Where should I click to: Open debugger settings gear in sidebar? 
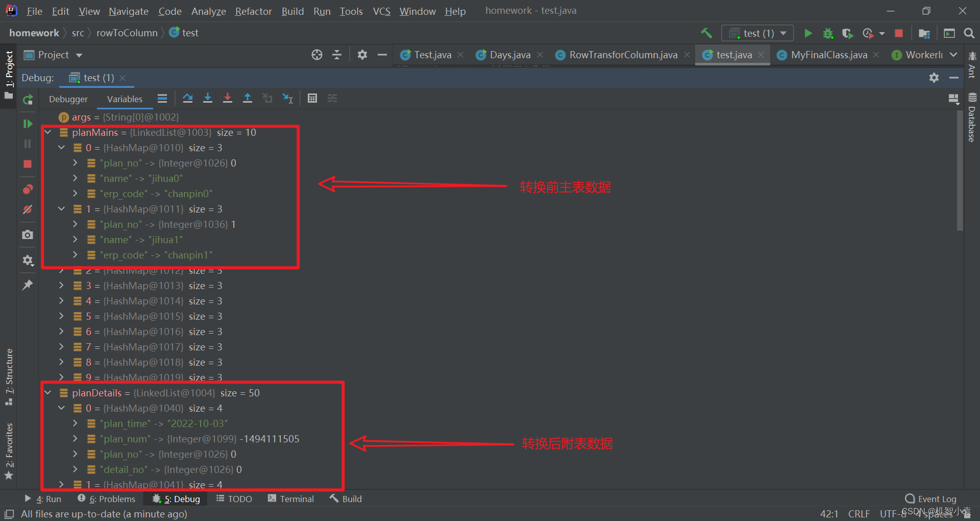click(28, 260)
